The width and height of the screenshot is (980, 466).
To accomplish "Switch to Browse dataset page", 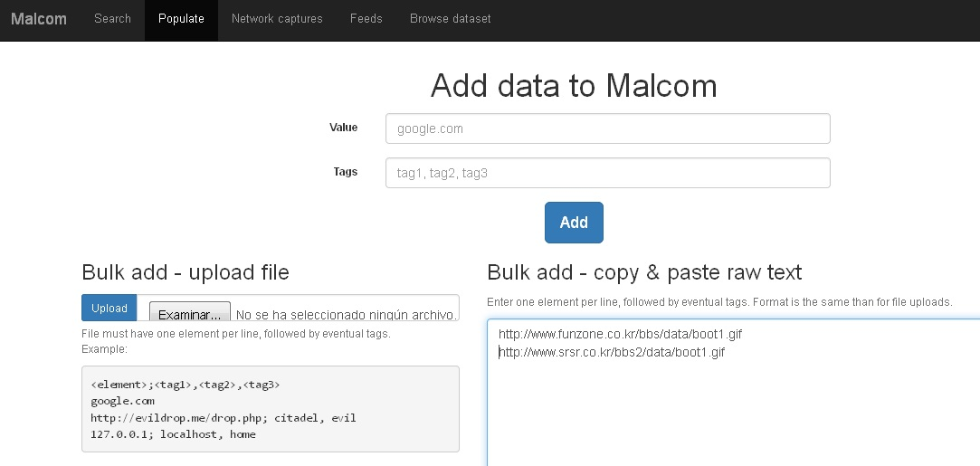I will pos(450,19).
